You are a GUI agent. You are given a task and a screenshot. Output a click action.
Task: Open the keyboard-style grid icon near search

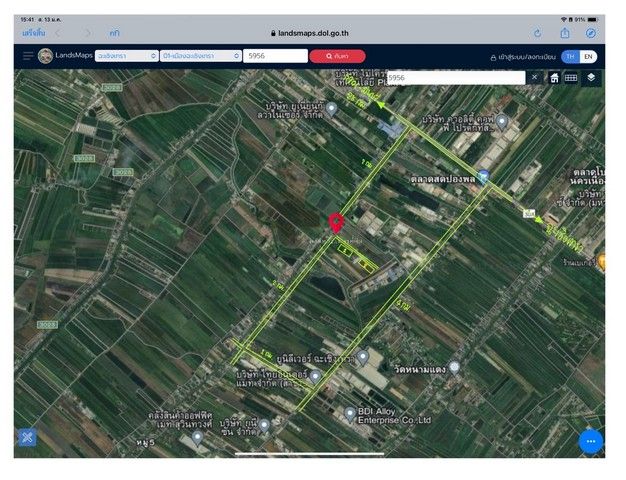click(571, 77)
